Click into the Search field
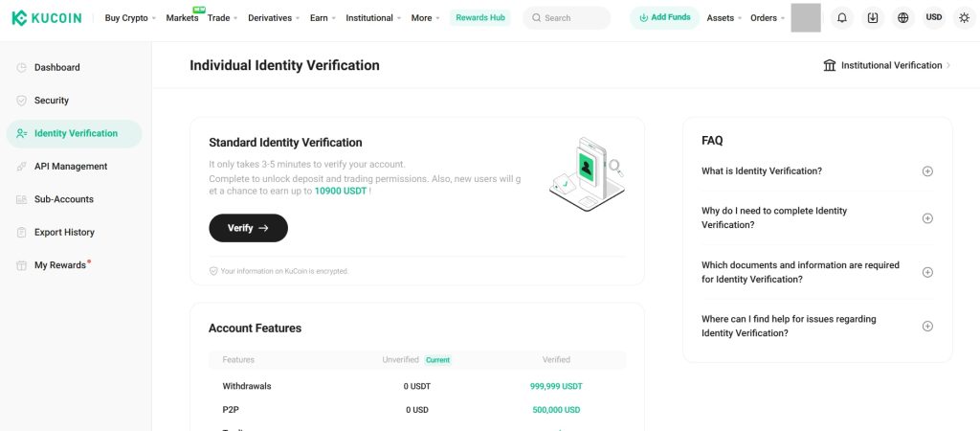The width and height of the screenshot is (980, 431). [x=567, y=18]
